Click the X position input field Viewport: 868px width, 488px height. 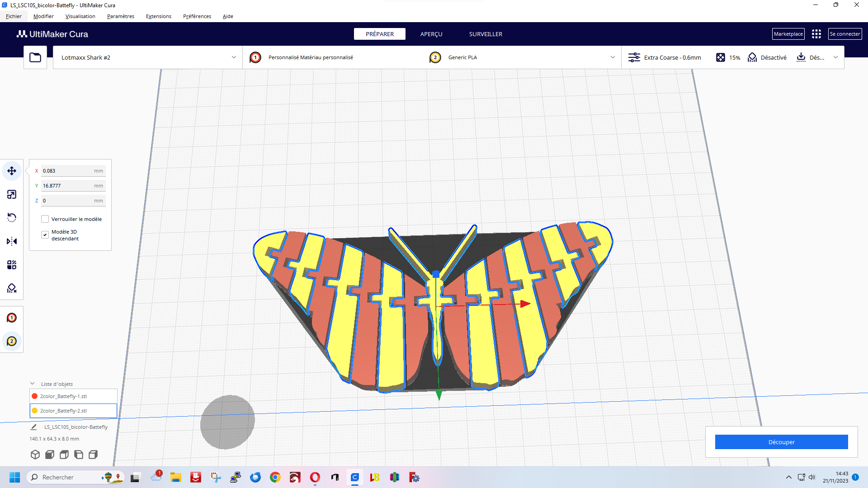pyautogui.click(x=68, y=171)
